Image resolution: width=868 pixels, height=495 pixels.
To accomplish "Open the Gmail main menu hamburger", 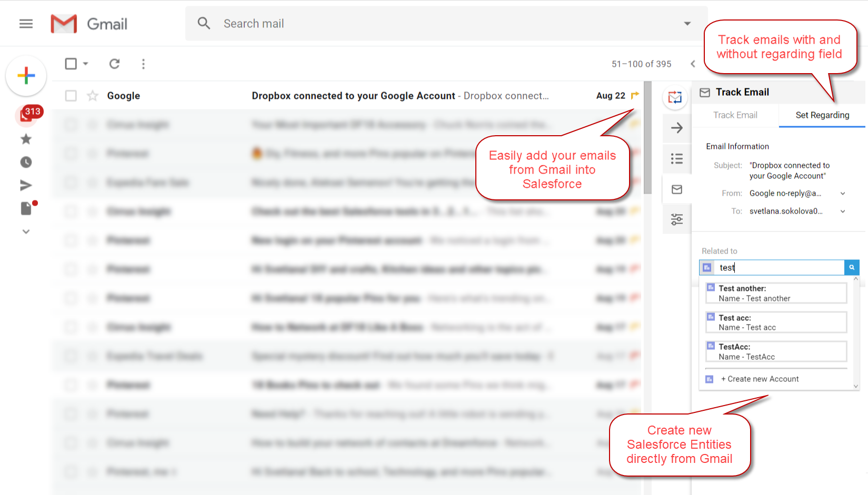I will [x=26, y=24].
